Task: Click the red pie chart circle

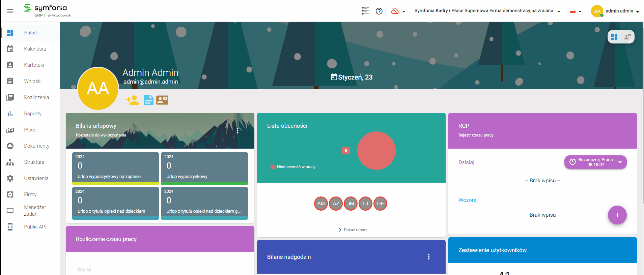Action: pos(376,151)
